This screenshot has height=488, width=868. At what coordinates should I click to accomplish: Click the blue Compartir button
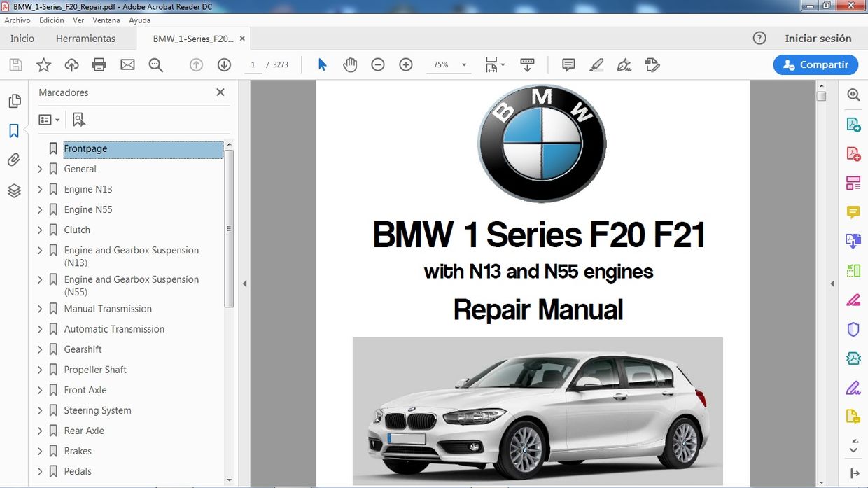(815, 64)
